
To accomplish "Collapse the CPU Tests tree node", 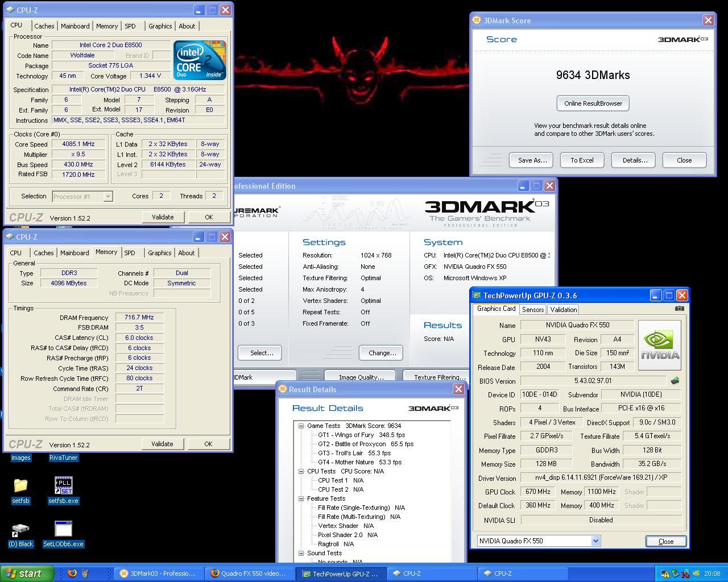I will pyautogui.click(x=301, y=471).
